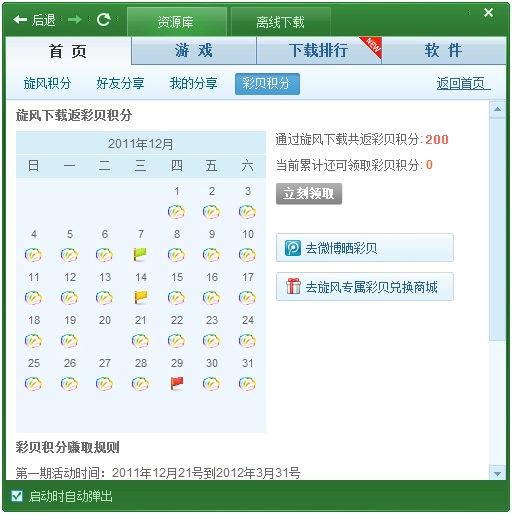Click the shell icon under December 5
This screenshot has width=512, height=514.
69,255
